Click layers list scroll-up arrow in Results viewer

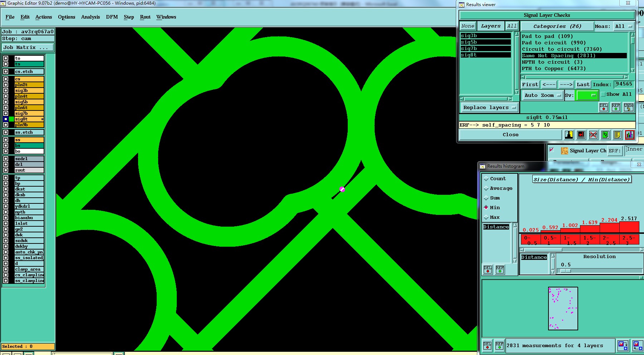coord(517,34)
